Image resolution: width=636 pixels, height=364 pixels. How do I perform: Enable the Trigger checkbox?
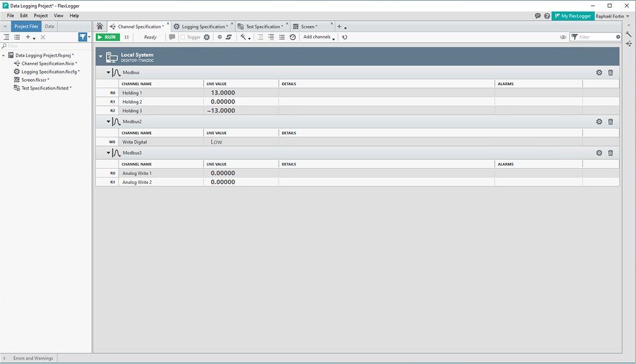point(183,37)
